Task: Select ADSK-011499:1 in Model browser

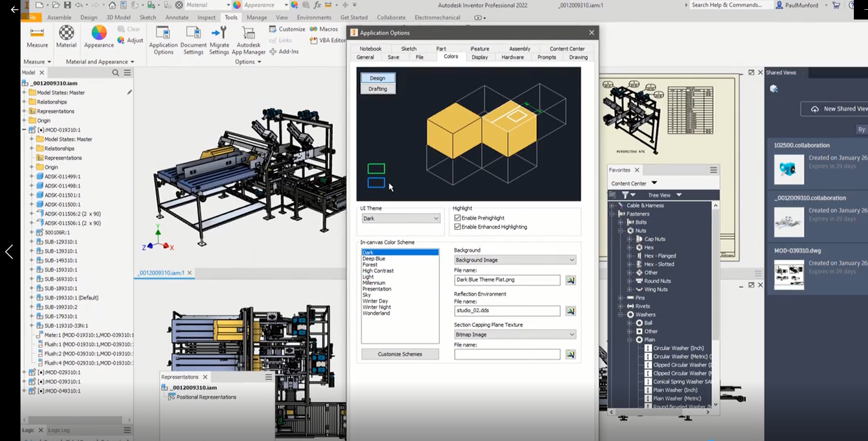Action: point(62,177)
